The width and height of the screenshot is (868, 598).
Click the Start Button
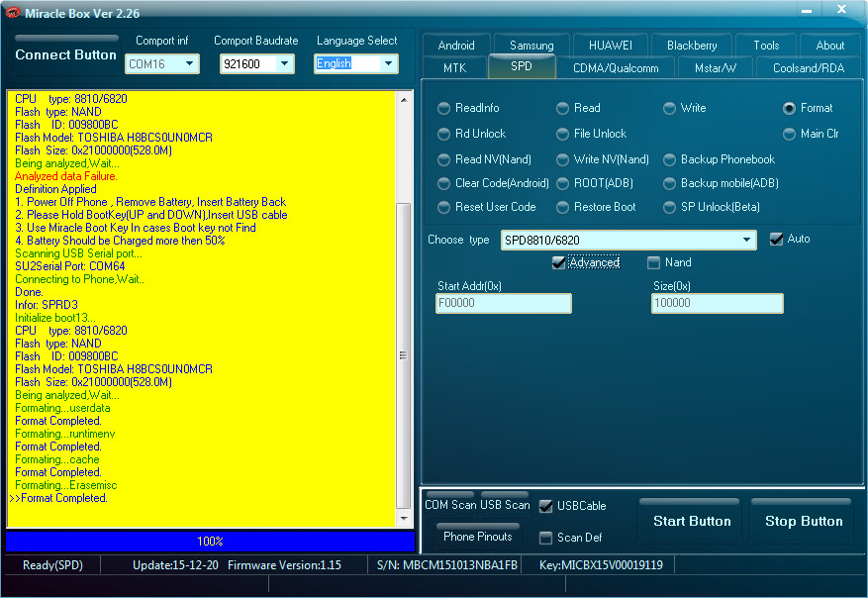click(692, 521)
